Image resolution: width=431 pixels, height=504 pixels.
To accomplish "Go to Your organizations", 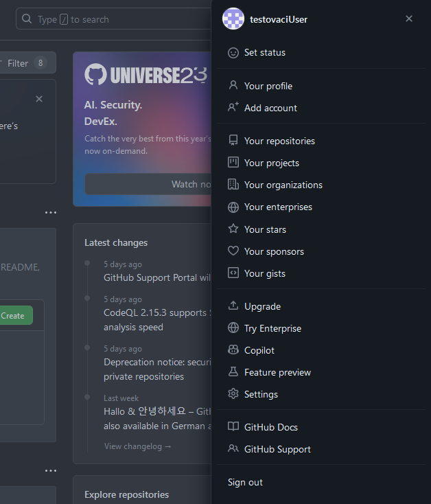I will point(321,185).
